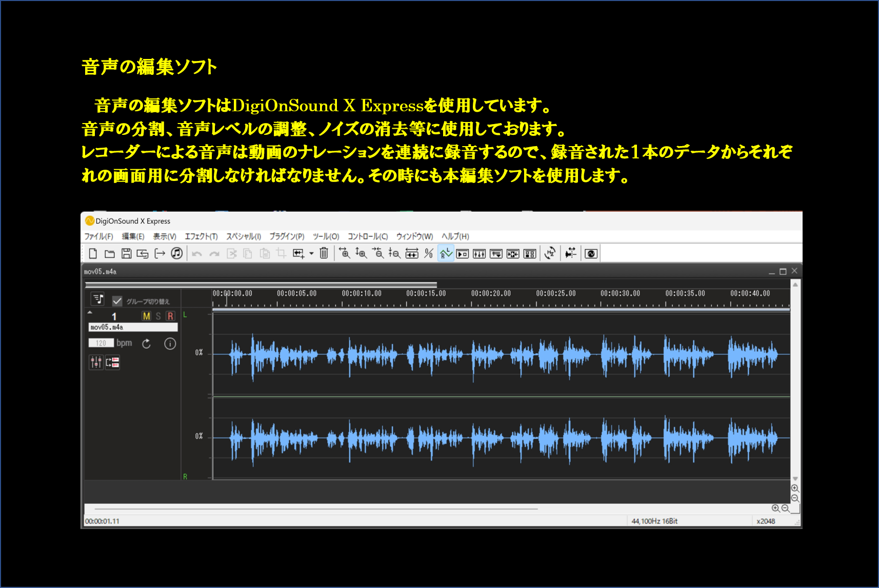This screenshot has width=879, height=588.
Task: Open the mixer faders panel icon in toolbar
Action: [x=479, y=254]
